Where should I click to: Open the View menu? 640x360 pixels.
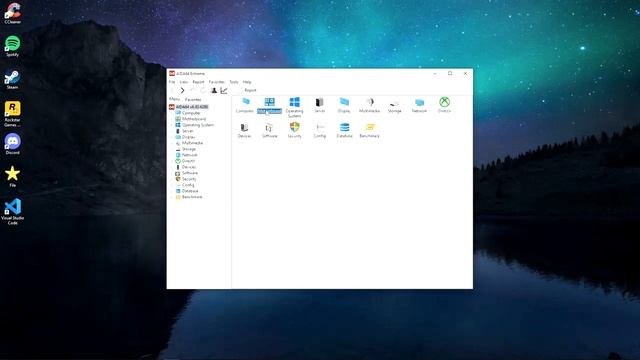tap(184, 82)
